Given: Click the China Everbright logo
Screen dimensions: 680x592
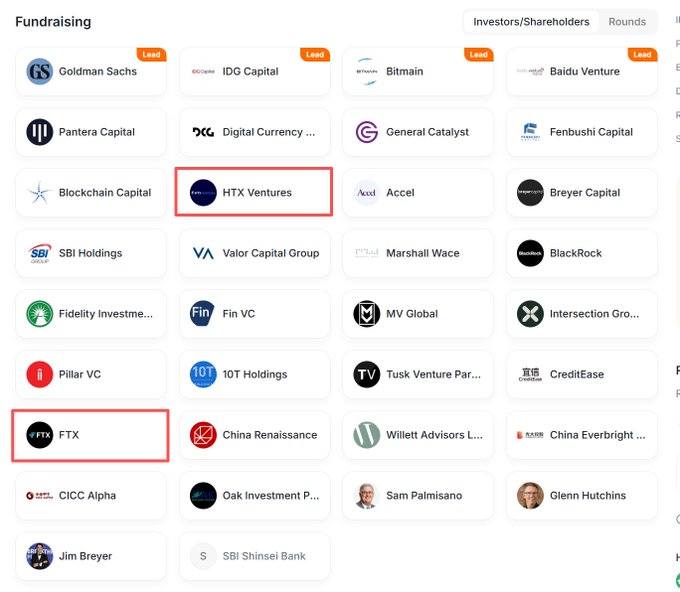Looking at the screenshot, I should 530,435.
